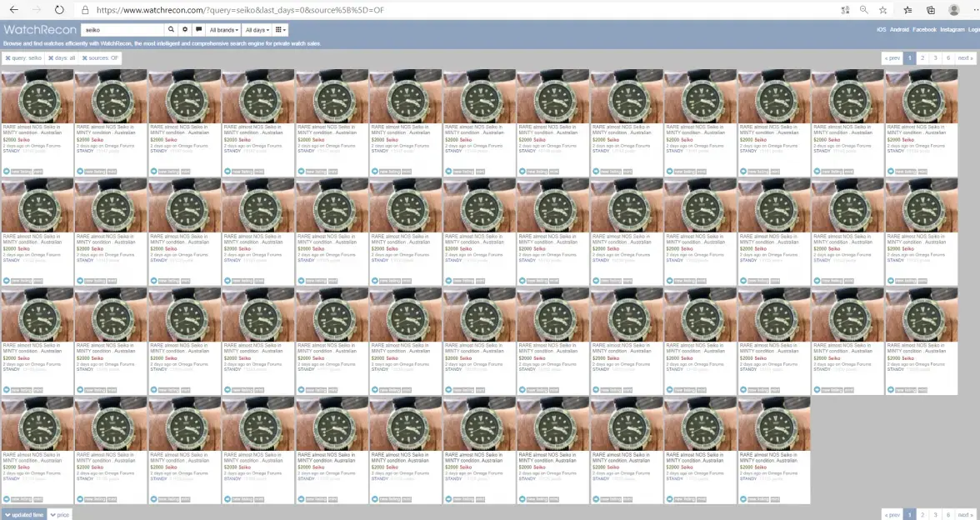Open the browser Favorites list icon
This screenshot has width=980, height=520.
coord(907,10)
